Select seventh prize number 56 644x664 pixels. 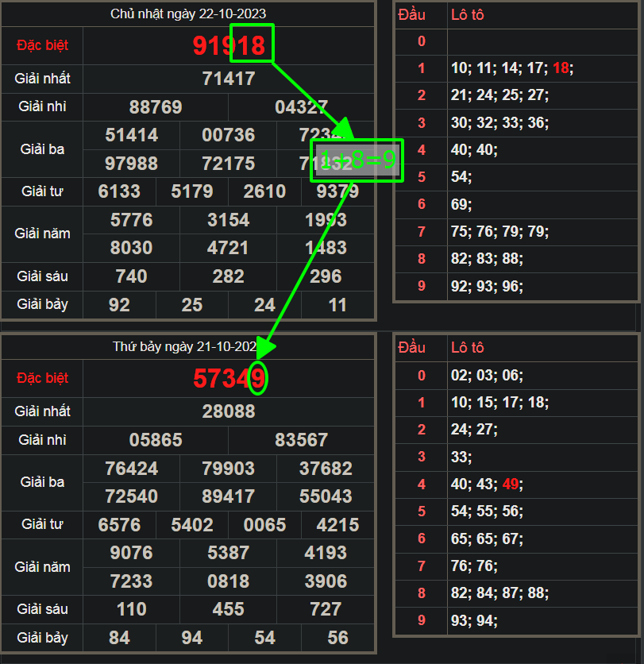(337, 638)
